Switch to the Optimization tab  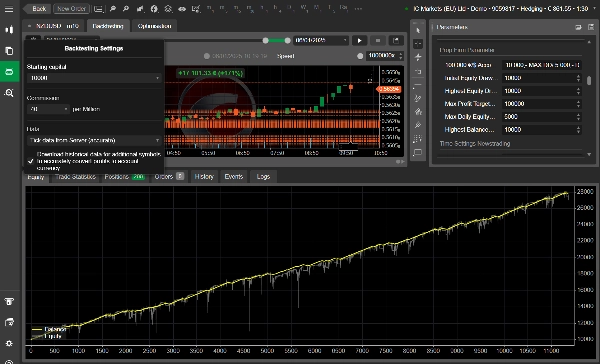coord(154,26)
